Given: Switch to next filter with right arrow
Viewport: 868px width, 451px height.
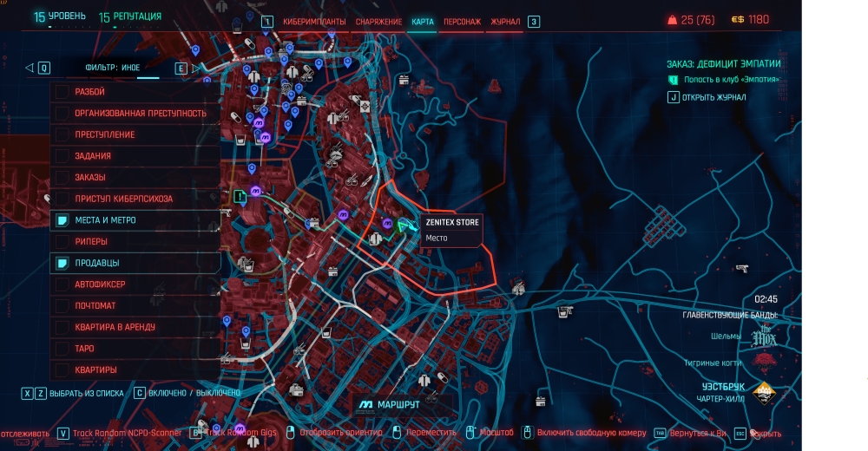Looking at the screenshot, I should (194, 69).
